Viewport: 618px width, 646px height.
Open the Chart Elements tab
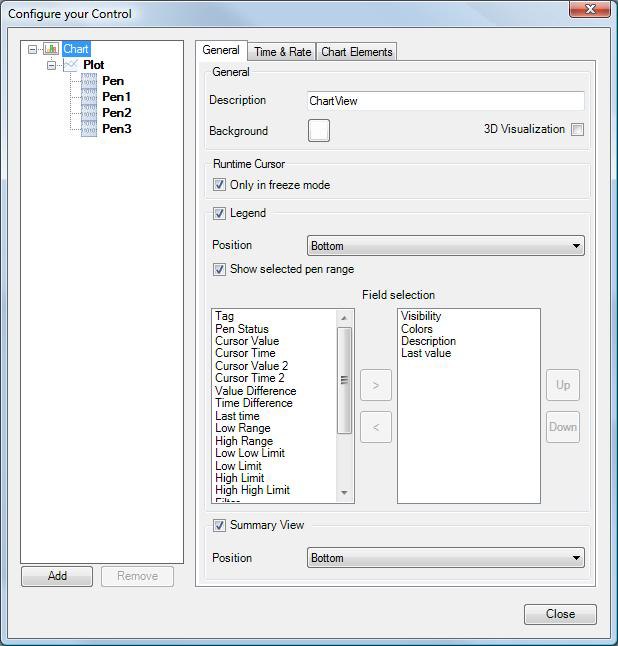pyautogui.click(x=357, y=52)
